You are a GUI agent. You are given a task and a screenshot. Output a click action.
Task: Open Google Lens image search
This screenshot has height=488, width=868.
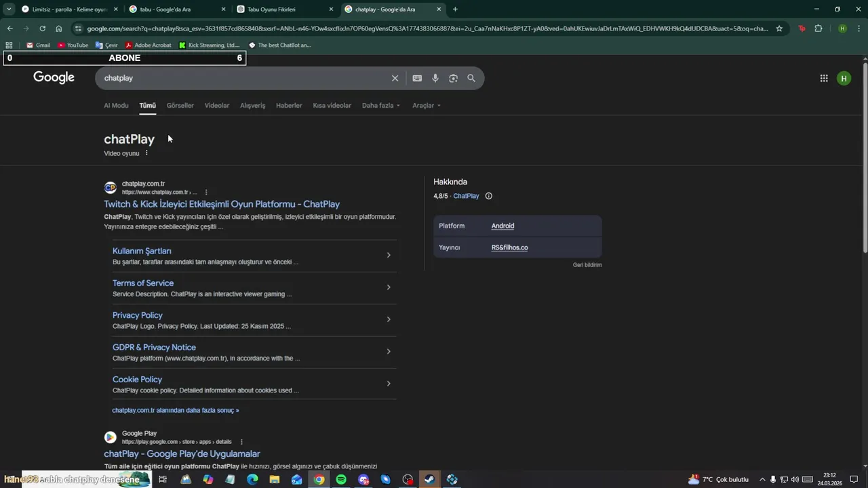click(x=453, y=78)
